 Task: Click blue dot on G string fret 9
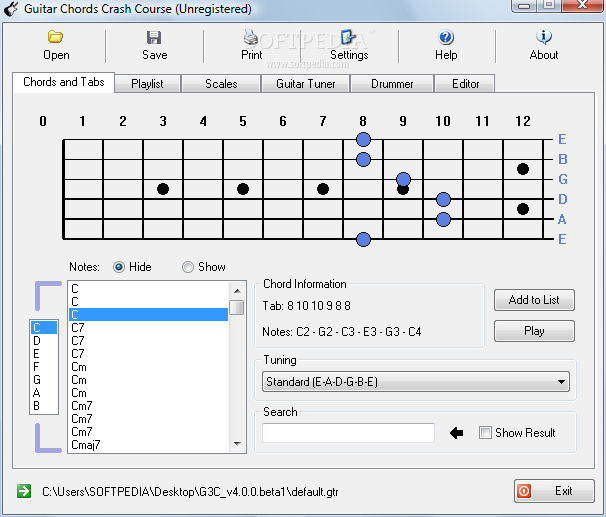[x=403, y=179]
